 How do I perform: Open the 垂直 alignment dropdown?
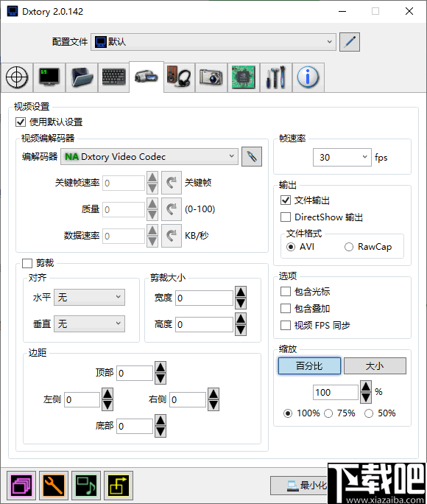89,323
